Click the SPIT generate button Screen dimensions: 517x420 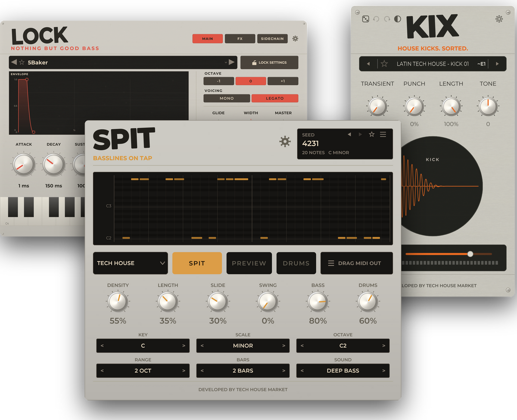(x=197, y=263)
